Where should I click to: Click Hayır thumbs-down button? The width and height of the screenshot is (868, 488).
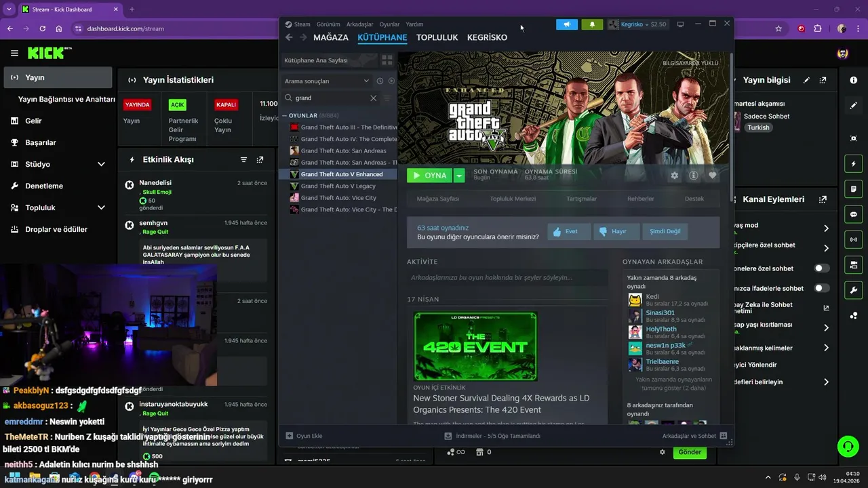616,231
